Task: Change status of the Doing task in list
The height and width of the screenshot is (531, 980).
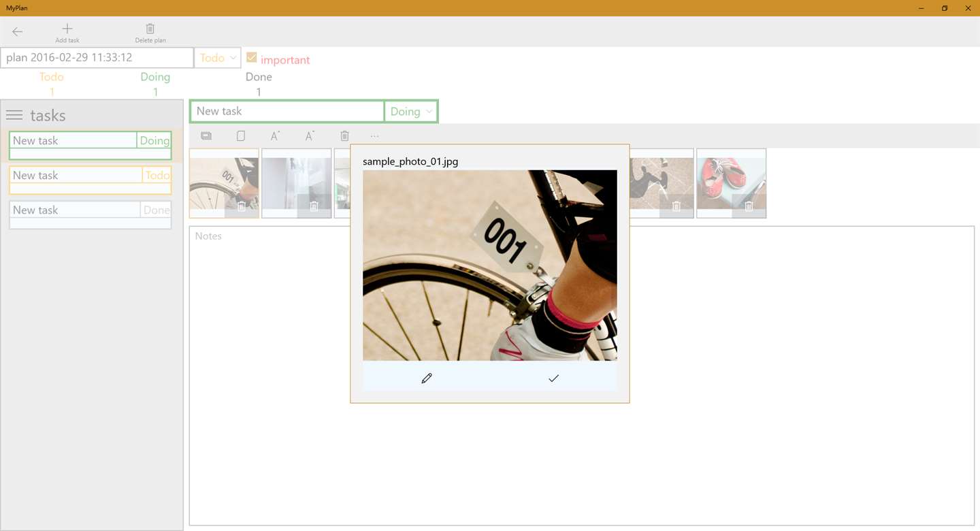Action: coord(154,140)
